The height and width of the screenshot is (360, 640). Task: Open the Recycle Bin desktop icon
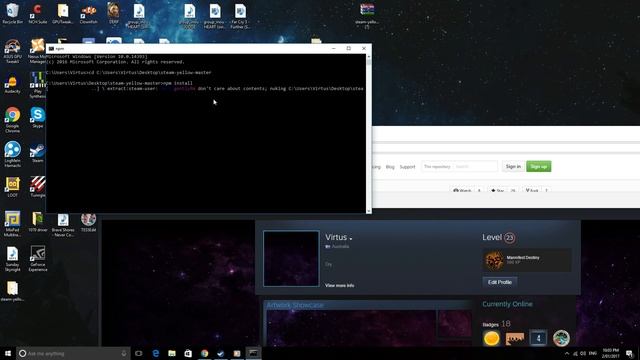[x=12, y=13]
